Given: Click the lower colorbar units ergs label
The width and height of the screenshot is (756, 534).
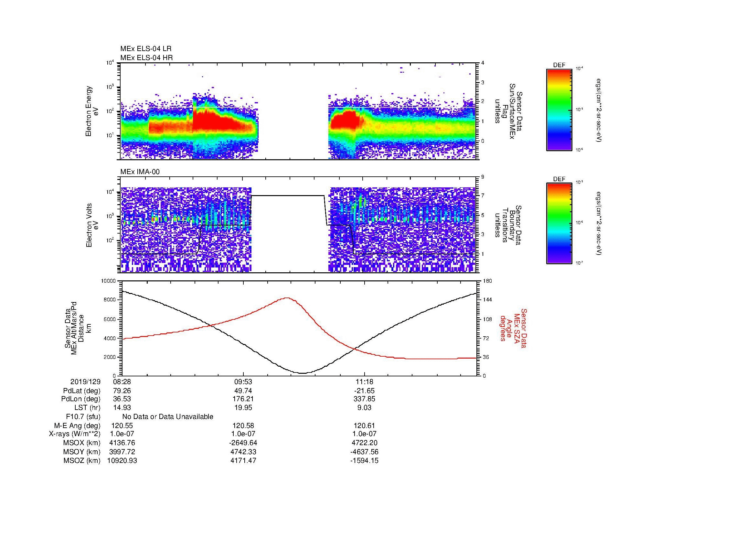Looking at the screenshot, I should click(599, 224).
